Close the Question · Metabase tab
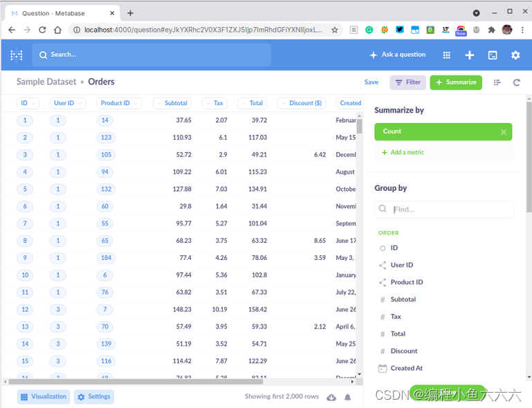 [112, 13]
